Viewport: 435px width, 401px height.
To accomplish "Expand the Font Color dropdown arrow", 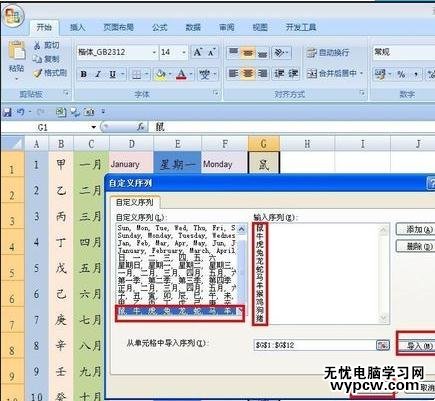I will pyautogui.click(x=191, y=74).
